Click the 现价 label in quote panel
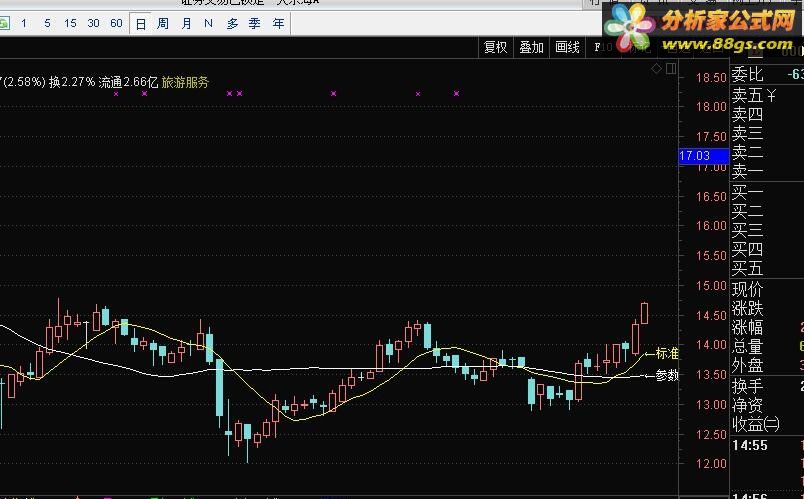The height and width of the screenshot is (499, 804). 748,290
